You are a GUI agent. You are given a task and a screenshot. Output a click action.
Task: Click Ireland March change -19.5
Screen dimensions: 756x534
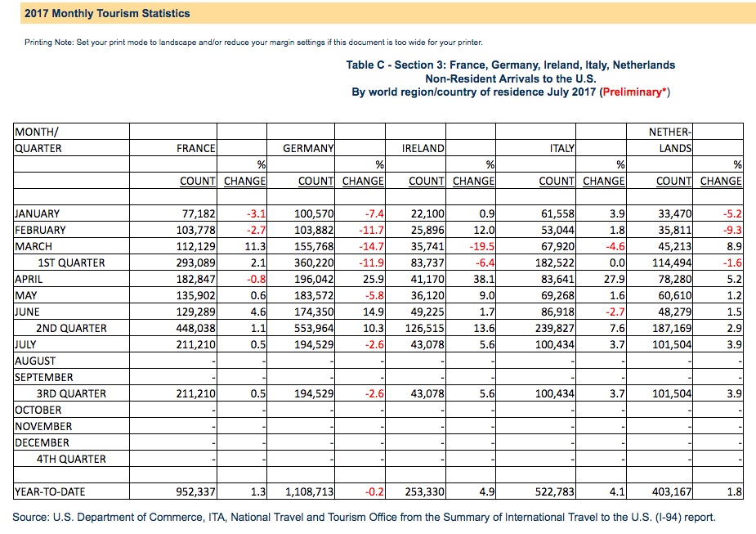(482, 246)
